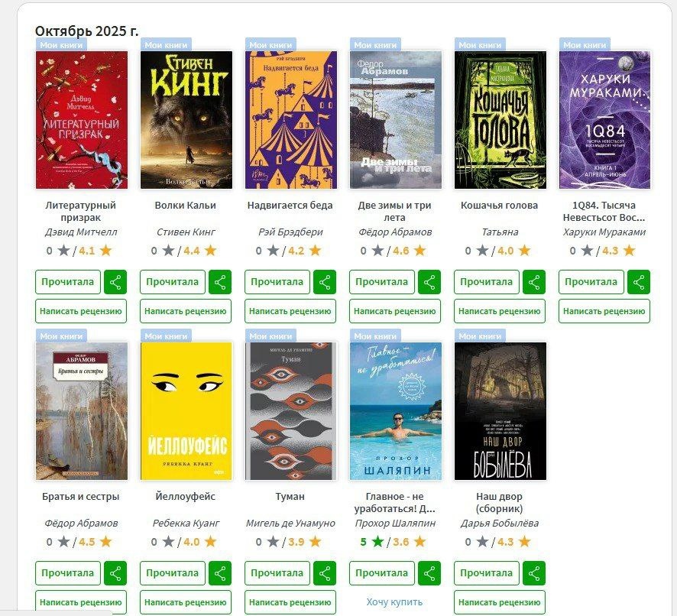
Task: Click the Мои книги tag above 1Q84
Action: [585, 45]
